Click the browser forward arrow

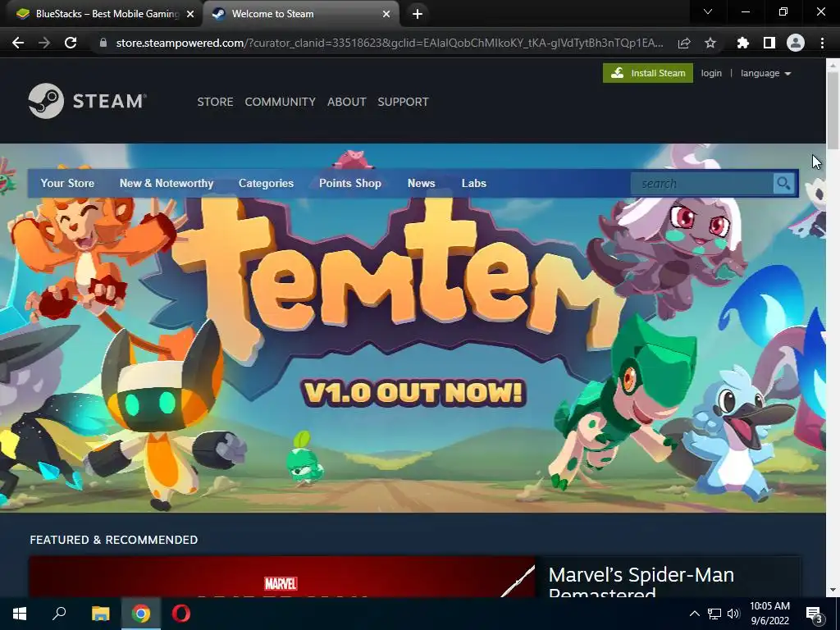(x=44, y=43)
